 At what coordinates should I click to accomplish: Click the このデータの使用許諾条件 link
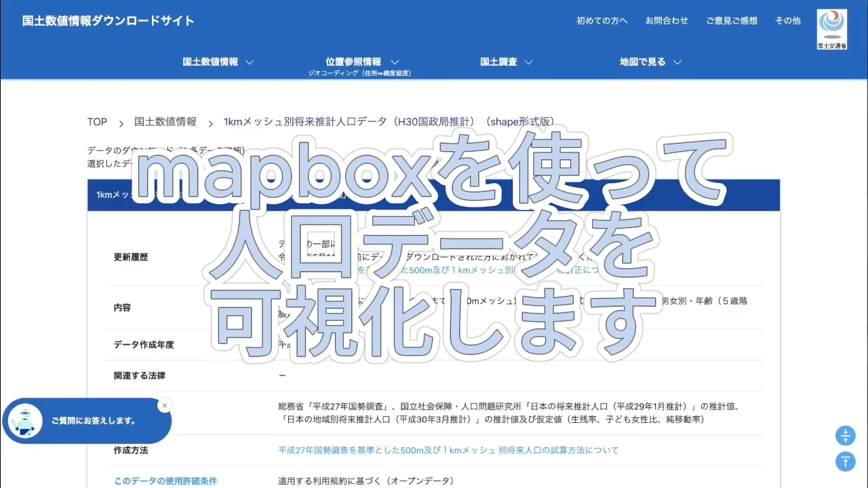pyautogui.click(x=165, y=481)
